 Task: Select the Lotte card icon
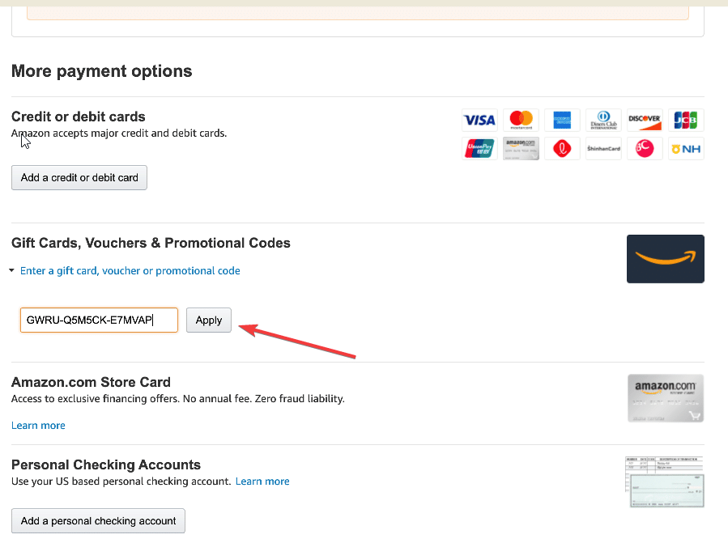pos(562,148)
